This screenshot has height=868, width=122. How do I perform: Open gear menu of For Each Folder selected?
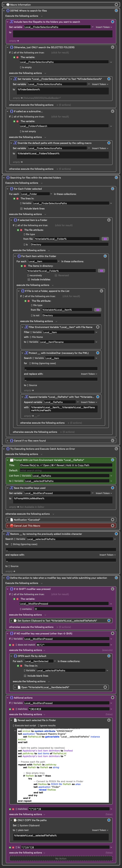113,189
